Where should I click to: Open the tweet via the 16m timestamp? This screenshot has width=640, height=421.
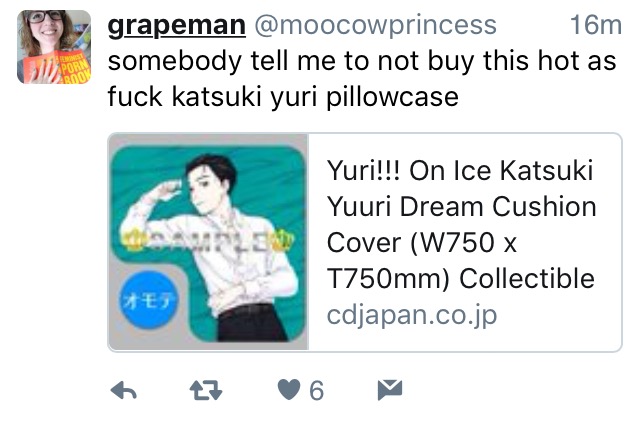[596, 25]
